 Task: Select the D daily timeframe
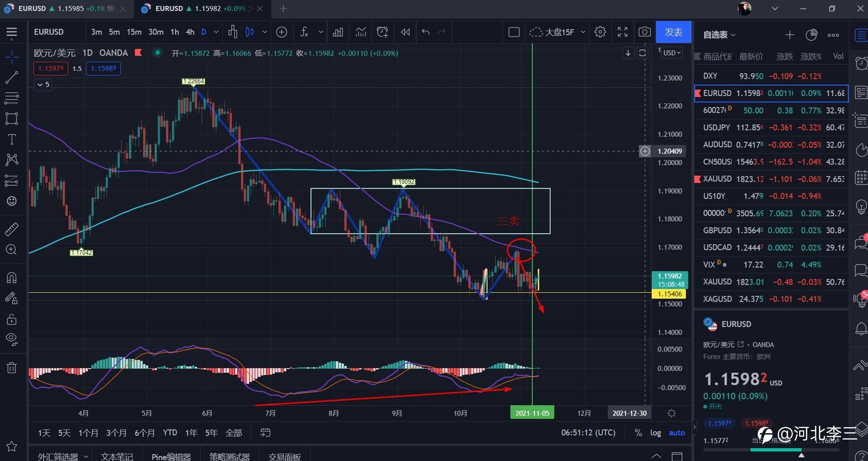[x=204, y=32]
